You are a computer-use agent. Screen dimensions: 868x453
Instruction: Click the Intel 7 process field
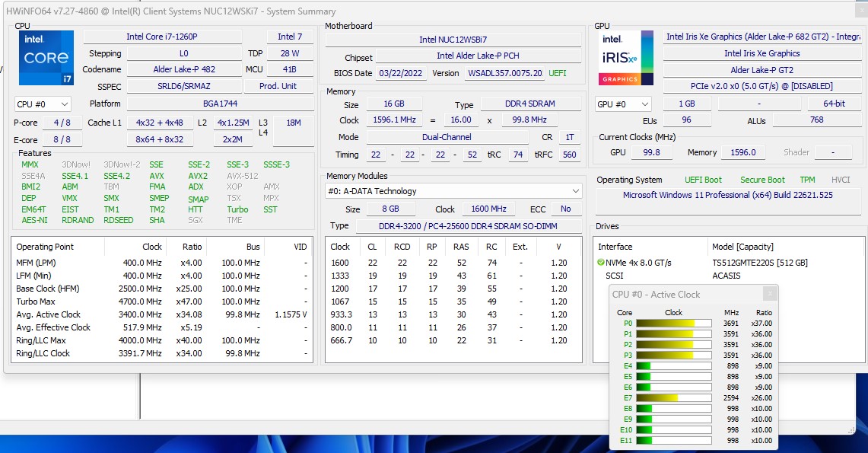click(290, 37)
